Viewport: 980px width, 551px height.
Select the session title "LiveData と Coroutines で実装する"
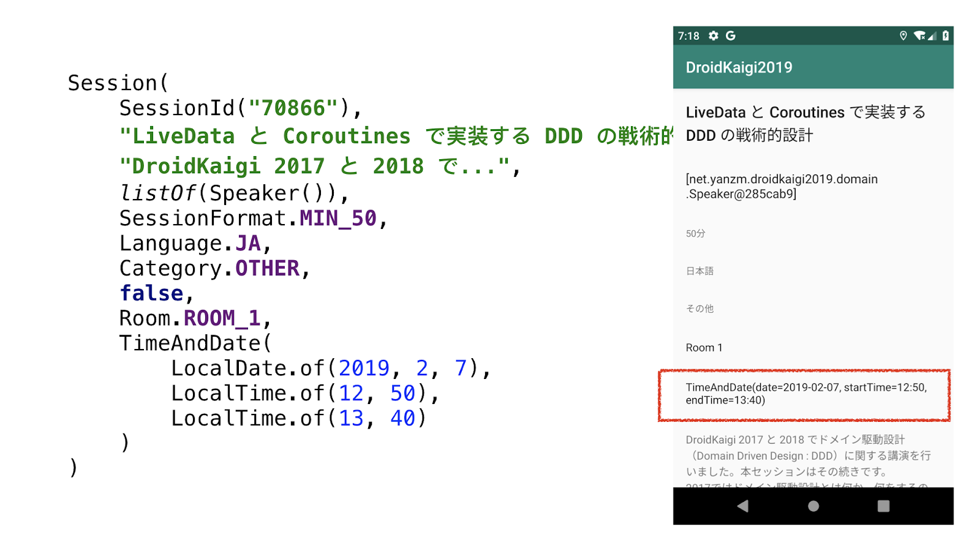point(805,112)
